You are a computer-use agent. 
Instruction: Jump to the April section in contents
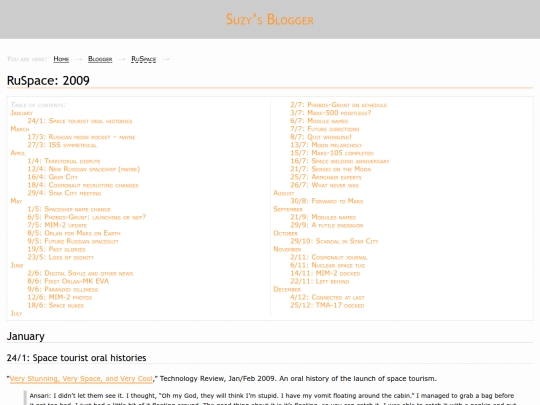pos(18,153)
